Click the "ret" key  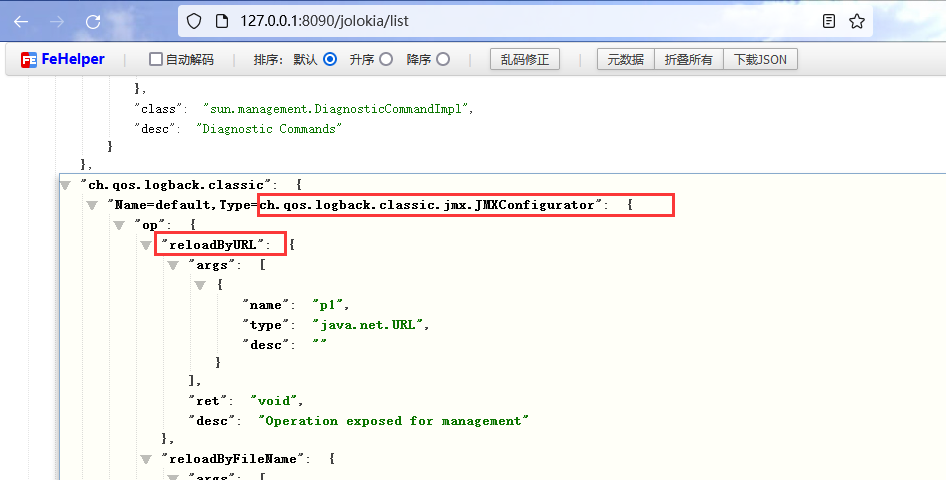[x=208, y=400]
